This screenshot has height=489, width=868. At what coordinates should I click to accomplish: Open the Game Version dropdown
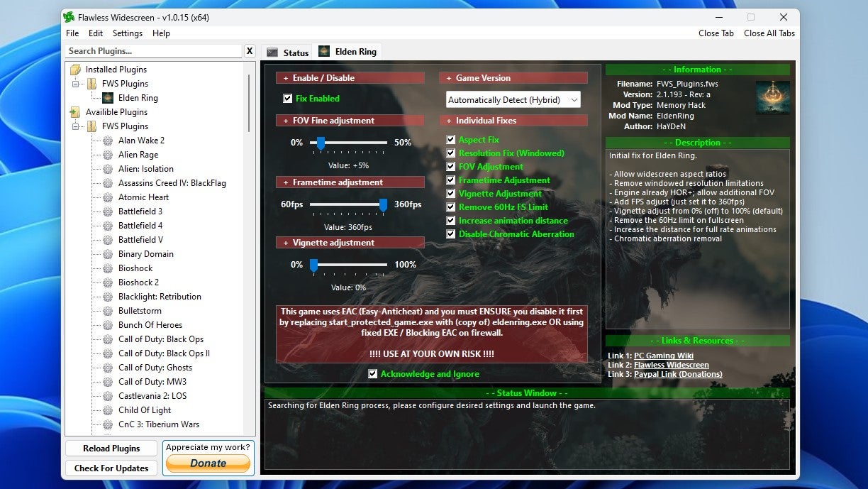coord(576,99)
